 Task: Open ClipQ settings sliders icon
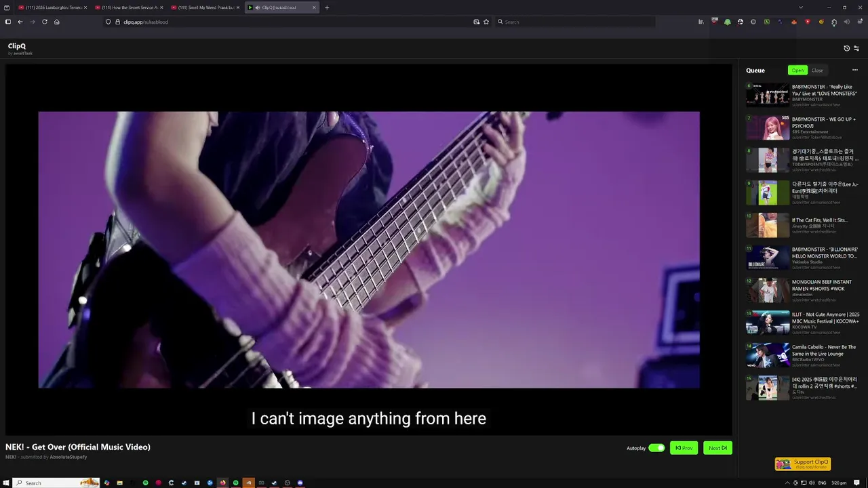point(856,48)
